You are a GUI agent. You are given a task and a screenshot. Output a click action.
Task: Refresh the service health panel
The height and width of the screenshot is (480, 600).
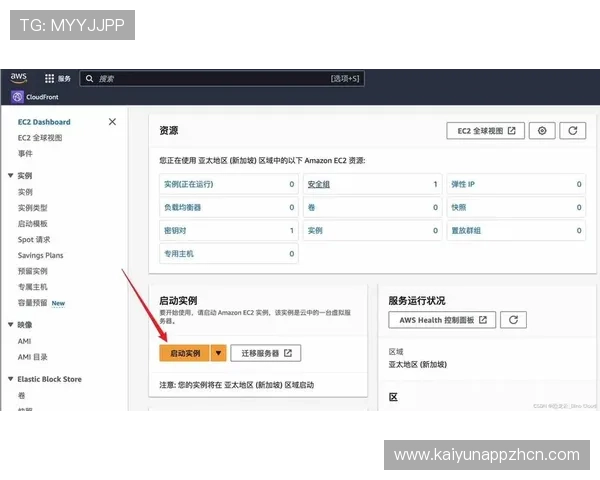click(513, 320)
